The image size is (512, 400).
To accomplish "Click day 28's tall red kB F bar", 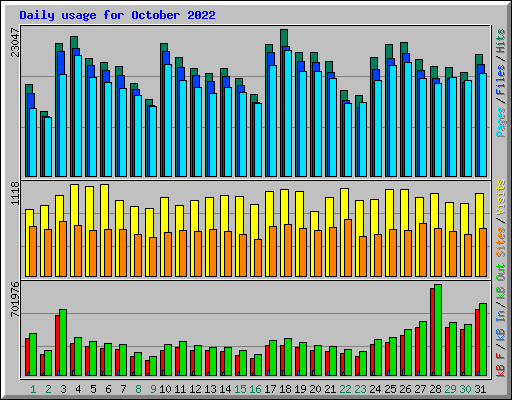I will [x=432, y=332].
